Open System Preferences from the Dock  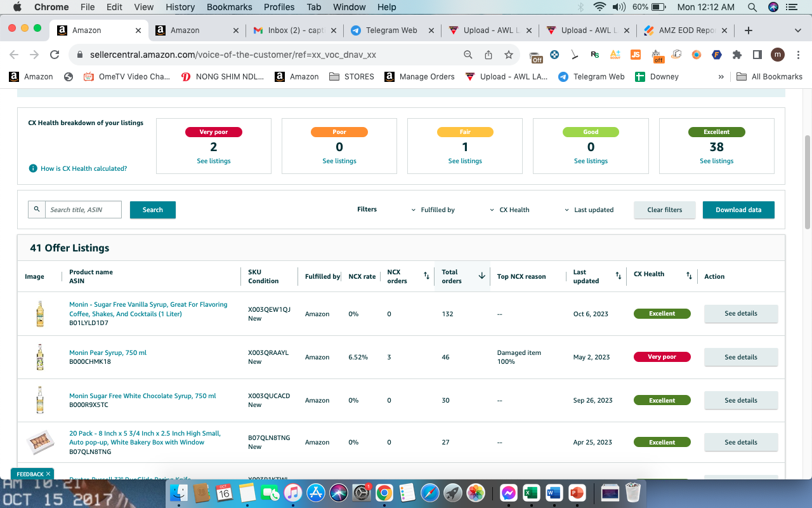click(361, 492)
